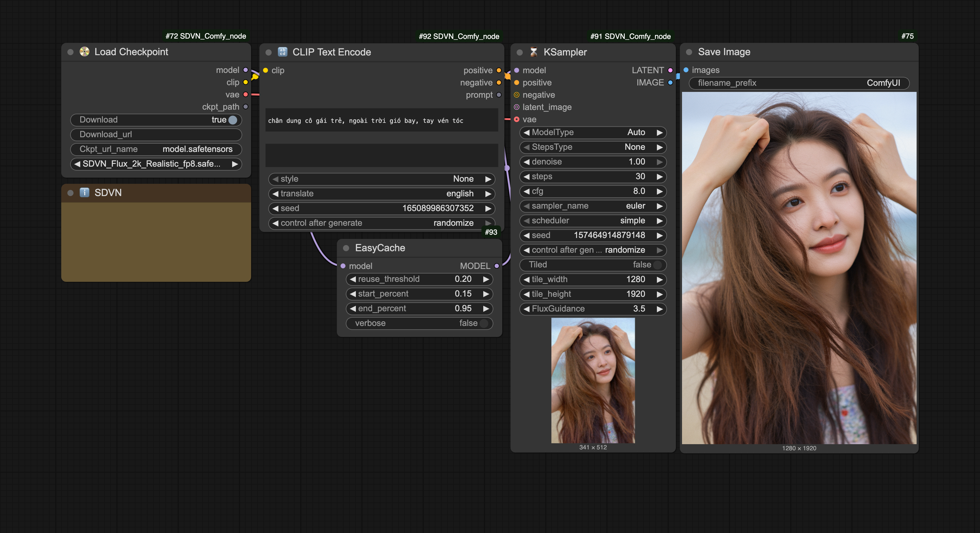
Task: Click the Load Checkpoint model output port
Action: coord(245,70)
